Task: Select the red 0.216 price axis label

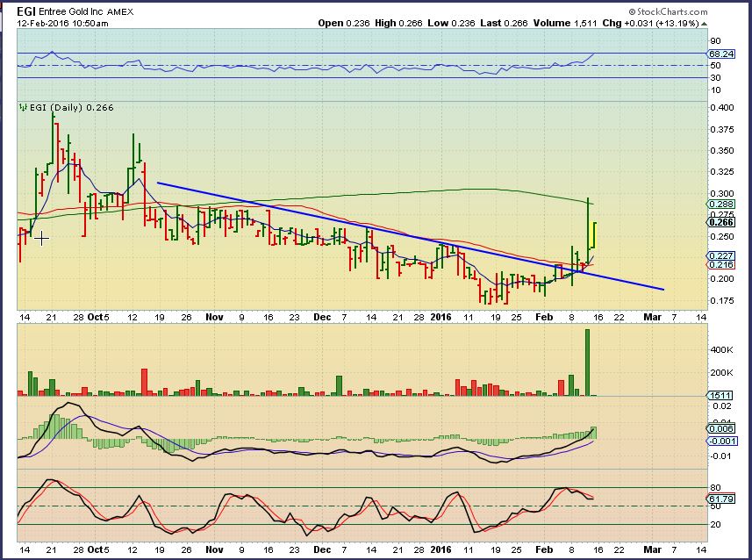Action: click(720, 264)
